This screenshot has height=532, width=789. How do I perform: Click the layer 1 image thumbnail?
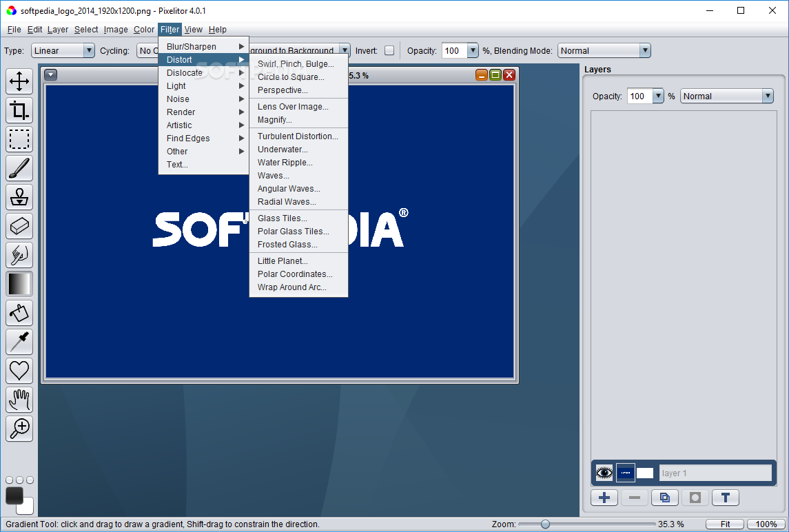626,473
